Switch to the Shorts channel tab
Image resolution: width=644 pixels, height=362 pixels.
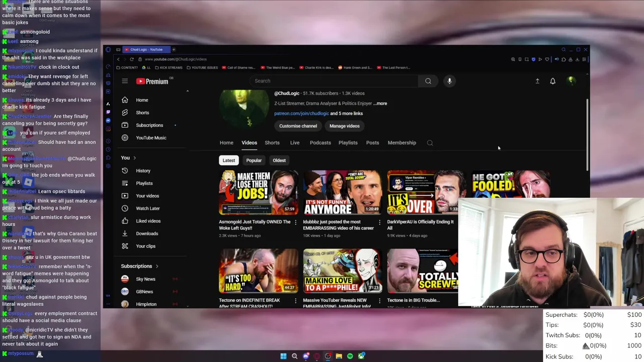(272, 143)
